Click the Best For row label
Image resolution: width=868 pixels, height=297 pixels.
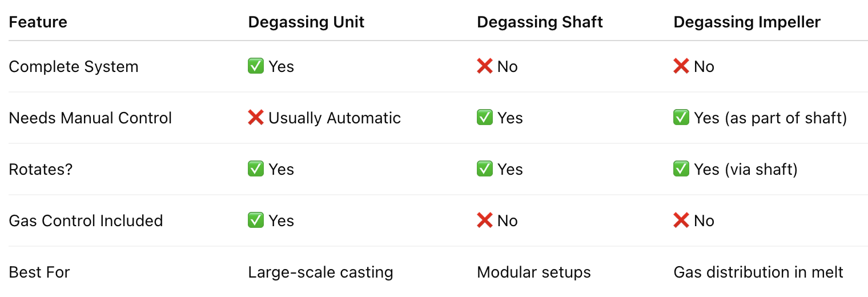coord(39,272)
